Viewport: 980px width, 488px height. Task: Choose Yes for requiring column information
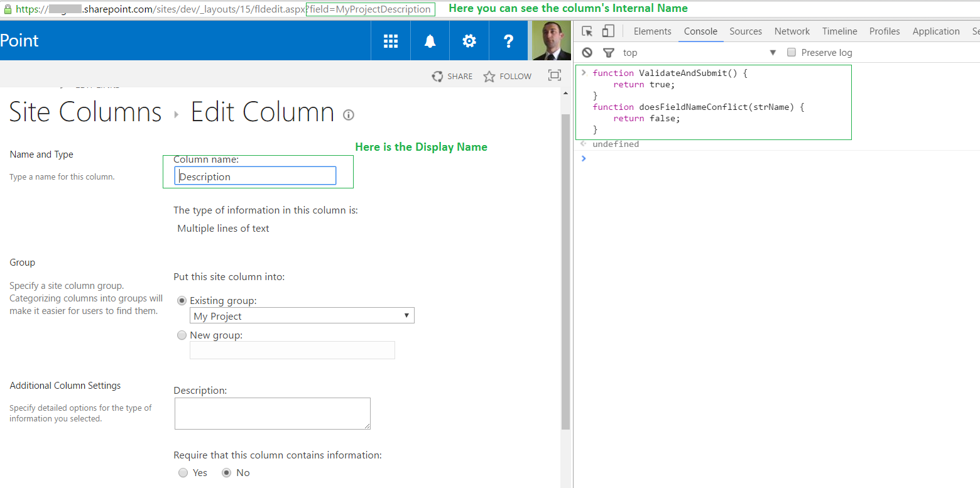[x=183, y=472]
